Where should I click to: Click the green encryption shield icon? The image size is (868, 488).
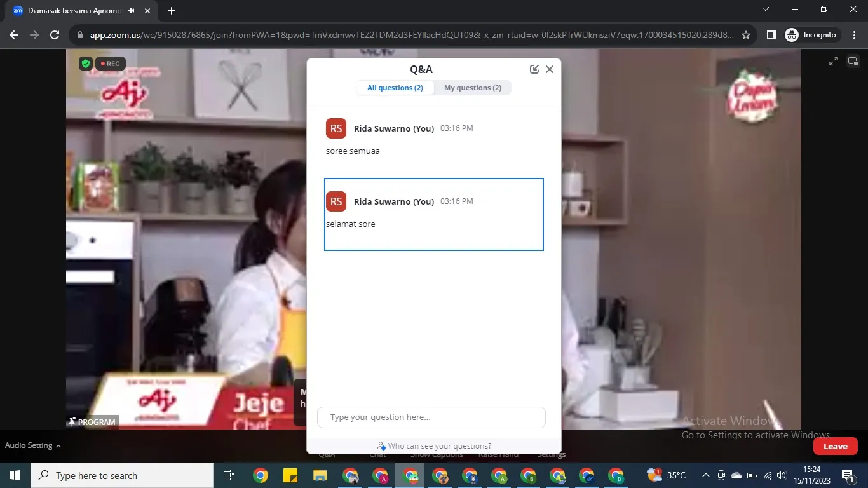click(x=85, y=64)
